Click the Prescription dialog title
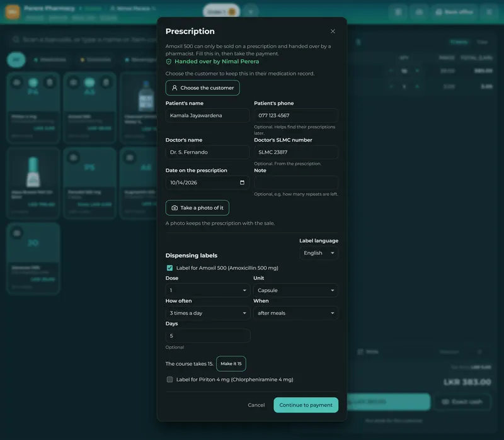The height and width of the screenshot is (440, 504). point(190,31)
